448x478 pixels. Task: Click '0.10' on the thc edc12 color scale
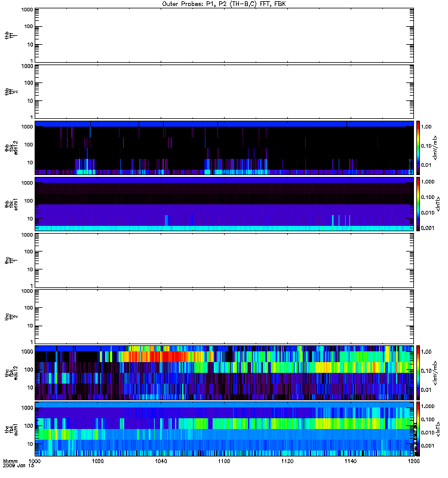pos(426,371)
